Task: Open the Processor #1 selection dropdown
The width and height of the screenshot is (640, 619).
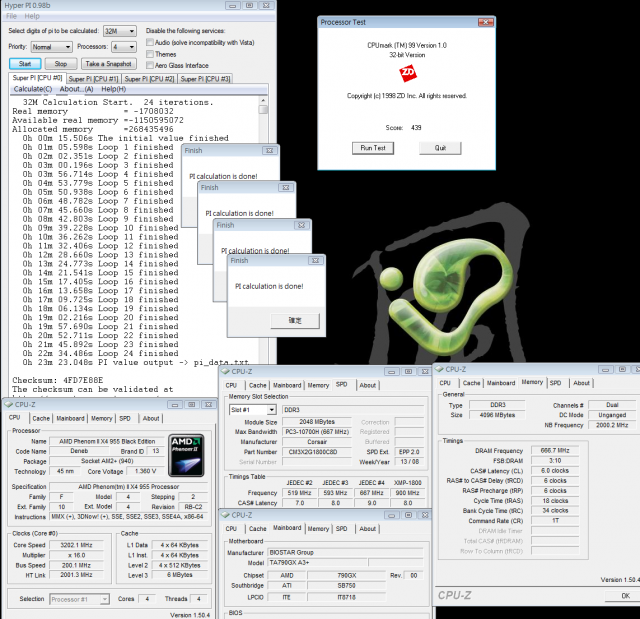Action: [80, 599]
